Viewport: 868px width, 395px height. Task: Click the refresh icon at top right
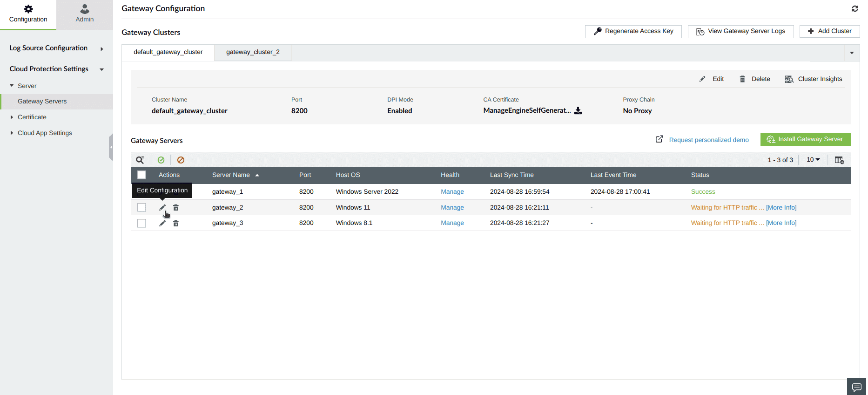tap(855, 9)
